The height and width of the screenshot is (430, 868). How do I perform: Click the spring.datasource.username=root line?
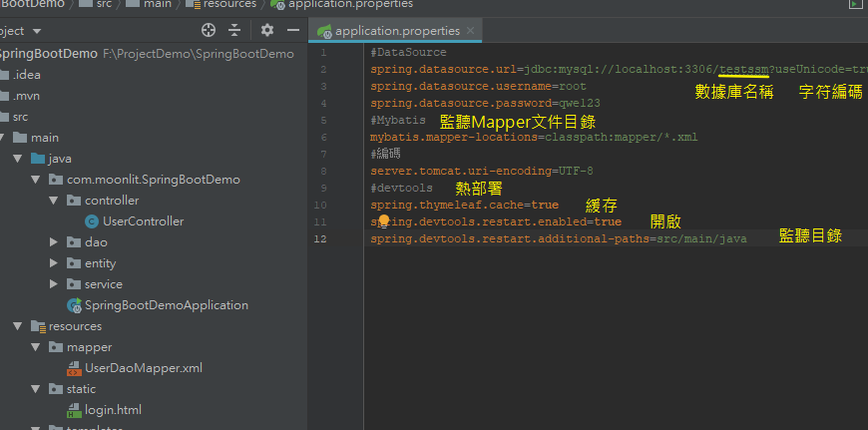click(x=478, y=87)
